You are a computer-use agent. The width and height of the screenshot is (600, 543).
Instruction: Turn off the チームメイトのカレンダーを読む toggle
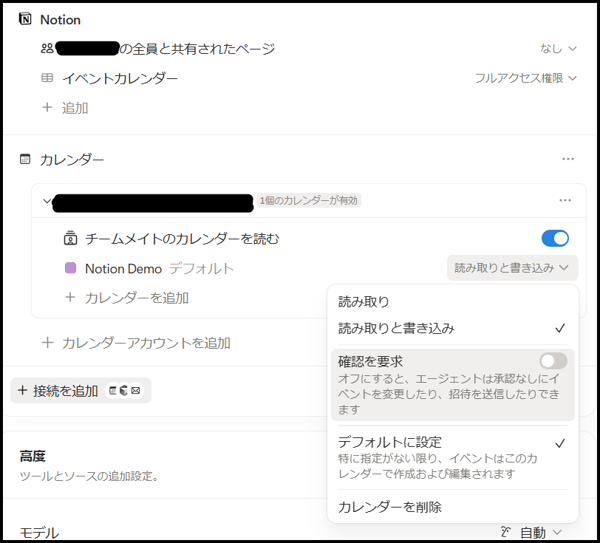point(555,238)
